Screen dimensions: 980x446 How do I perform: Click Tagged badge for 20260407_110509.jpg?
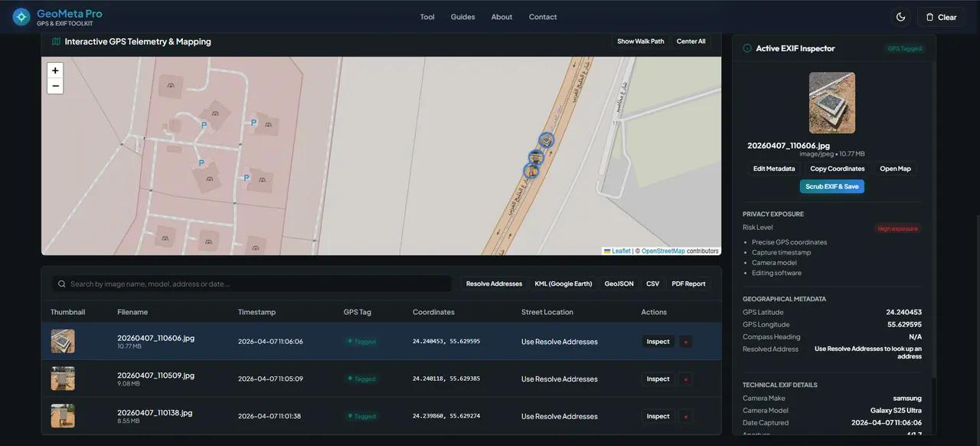click(x=361, y=379)
